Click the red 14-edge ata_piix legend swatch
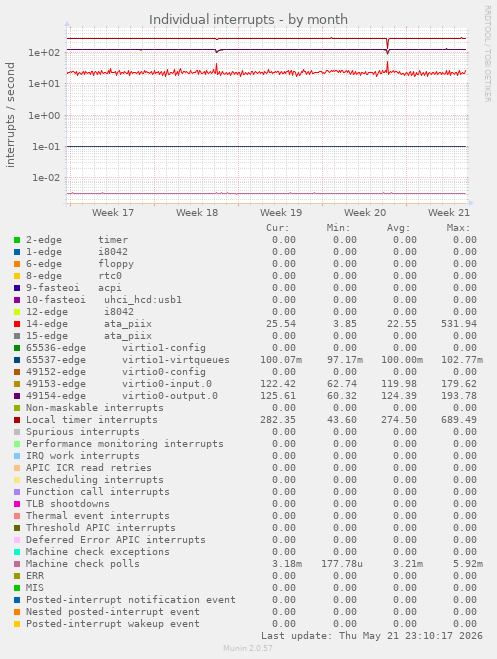This screenshot has width=497, height=659. [17, 324]
